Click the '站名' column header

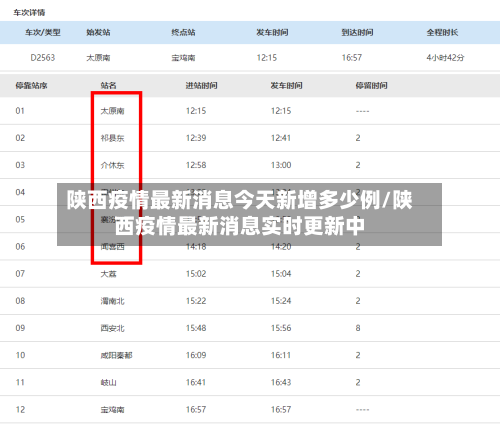pyautogui.click(x=109, y=86)
